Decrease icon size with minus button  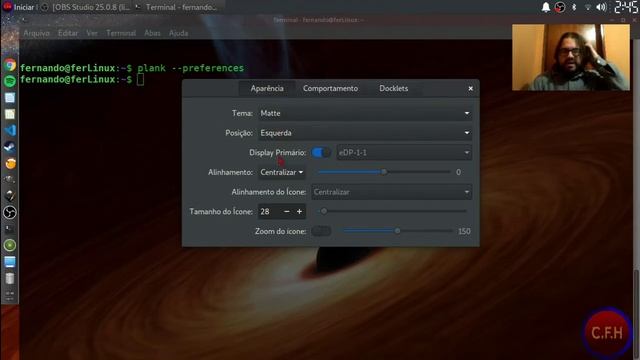tap(287, 211)
